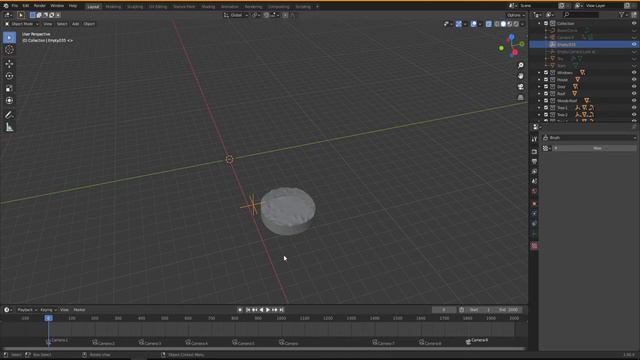Uncheck the House collection checkbox
The width and height of the screenshot is (640, 360).
[x=546, y=80]
